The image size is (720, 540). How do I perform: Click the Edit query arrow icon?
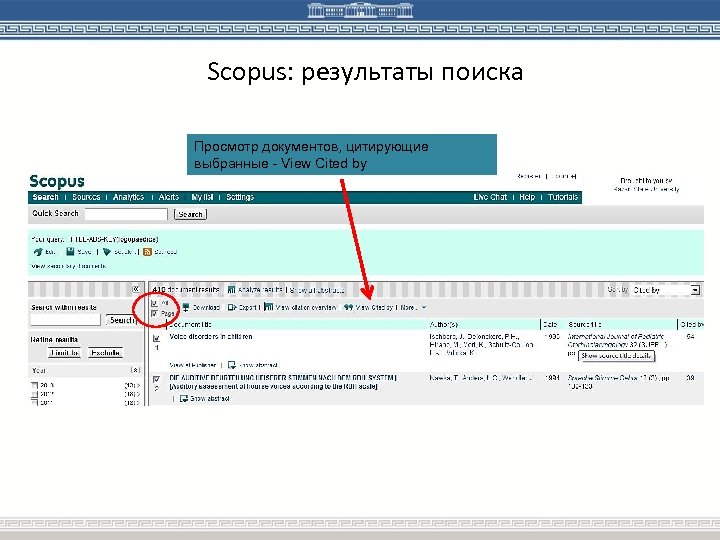38,252
